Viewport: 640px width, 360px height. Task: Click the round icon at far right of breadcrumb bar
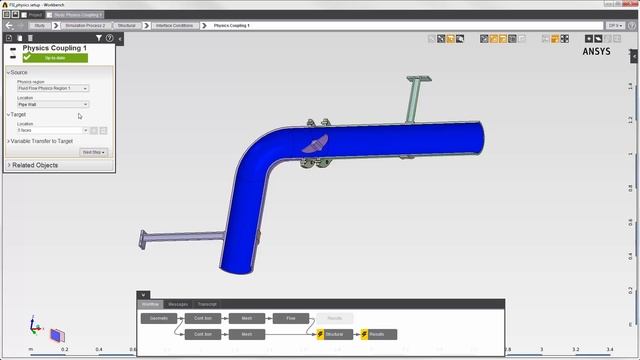[631, 25]
